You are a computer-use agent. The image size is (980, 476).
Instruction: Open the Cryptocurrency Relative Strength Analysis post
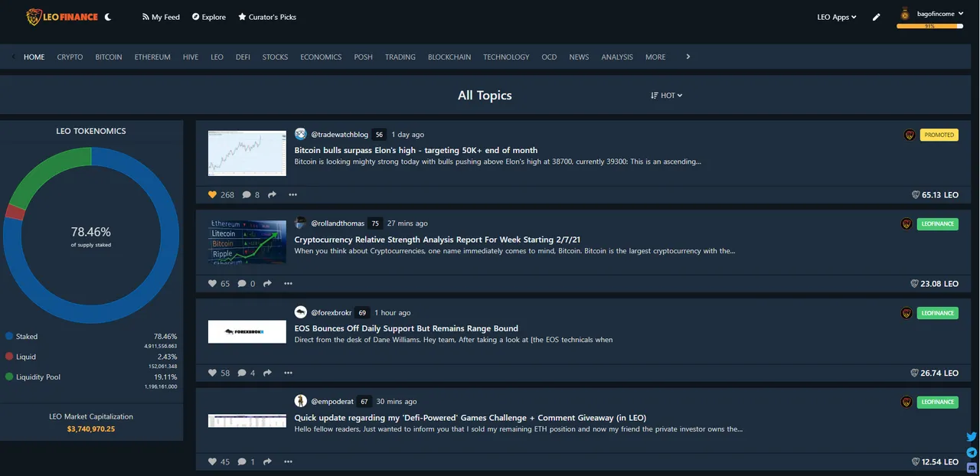click(438, 240)
